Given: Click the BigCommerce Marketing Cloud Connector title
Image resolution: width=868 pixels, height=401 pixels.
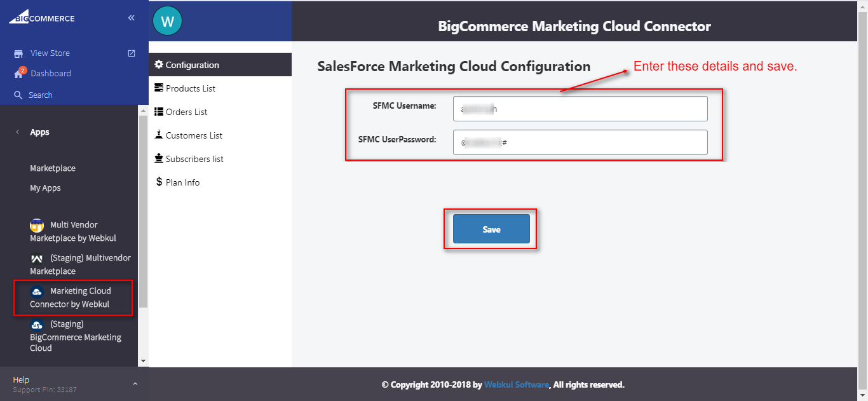Looking at the screenshot, I should (574, 26).
